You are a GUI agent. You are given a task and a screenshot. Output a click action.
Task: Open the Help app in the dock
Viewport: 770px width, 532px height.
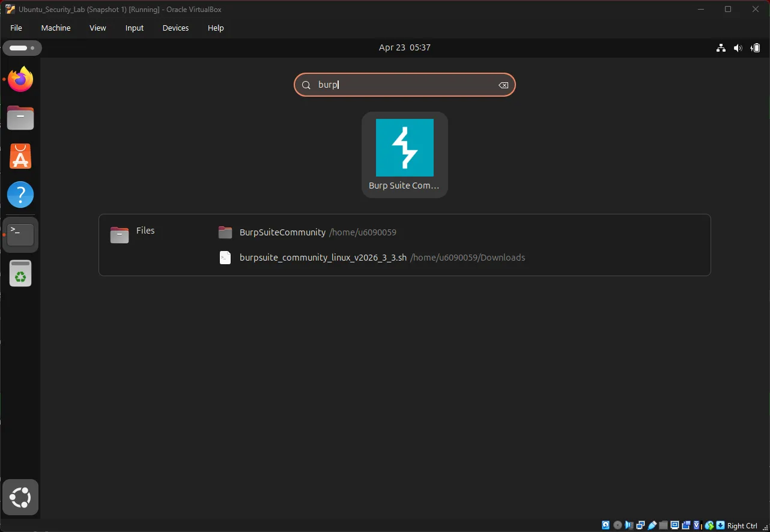20,195
